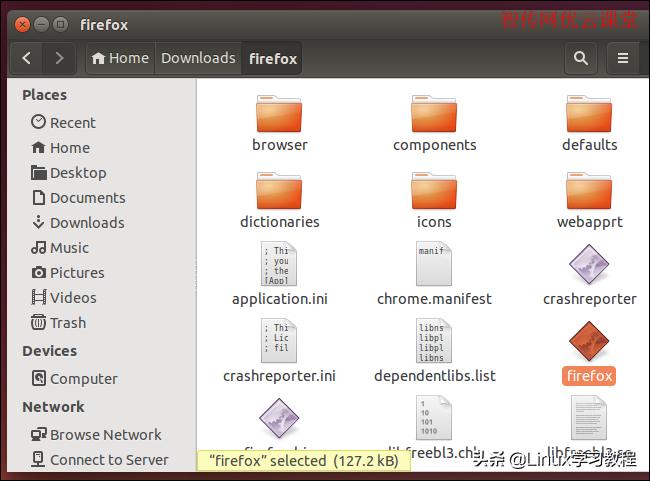Image resolution: width=650 pixels, height=481 pixels.
Task: Select Browse Network in sidebar
Action: pos(96,434)
